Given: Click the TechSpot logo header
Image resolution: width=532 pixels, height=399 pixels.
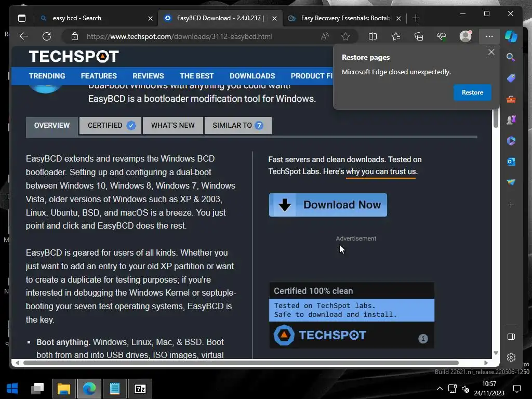Looking at the screenshot, I should [74, 56].
